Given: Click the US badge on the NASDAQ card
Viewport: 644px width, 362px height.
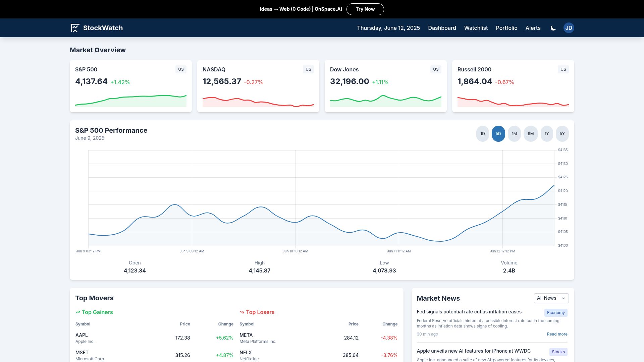Looking at the screenshot, I should (x=308, y=69).
